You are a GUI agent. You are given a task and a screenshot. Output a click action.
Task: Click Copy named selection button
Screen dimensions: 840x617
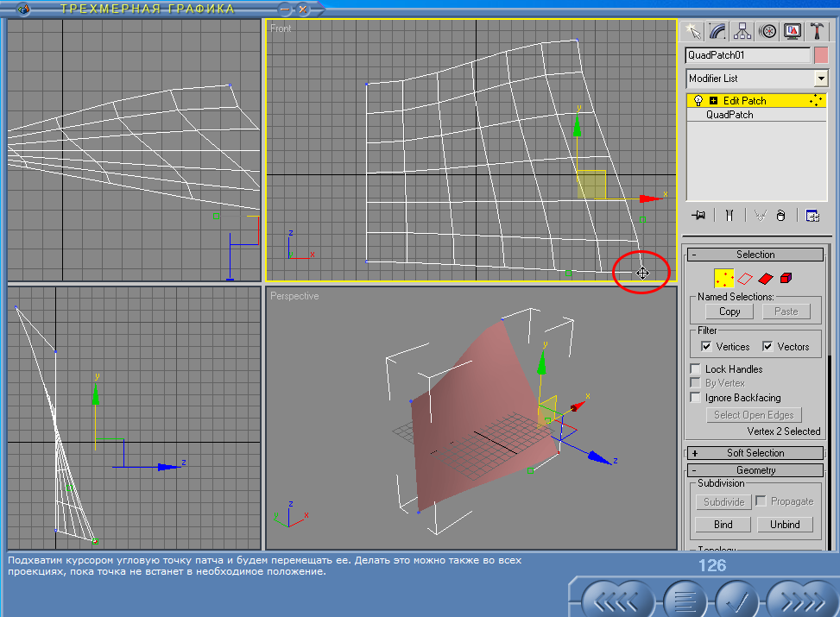click(x=729, y=312)
